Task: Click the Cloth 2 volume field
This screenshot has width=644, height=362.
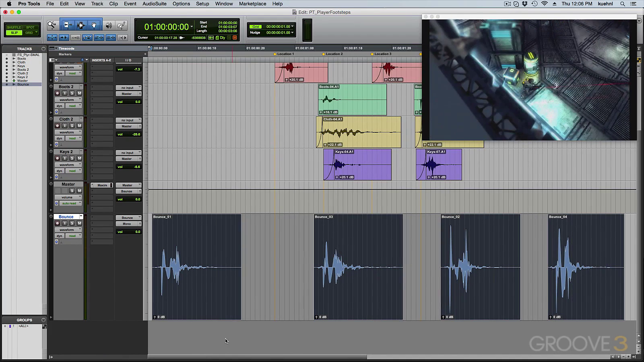Action: [129, 134]
